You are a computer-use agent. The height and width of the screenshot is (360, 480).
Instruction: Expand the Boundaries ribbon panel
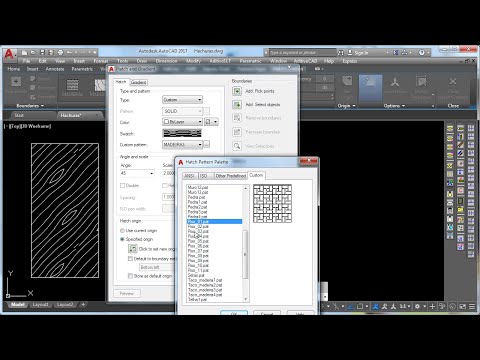pos(30,106)
